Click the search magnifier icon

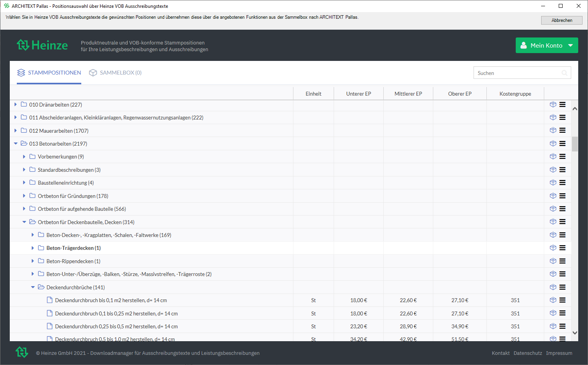point(564,73)
